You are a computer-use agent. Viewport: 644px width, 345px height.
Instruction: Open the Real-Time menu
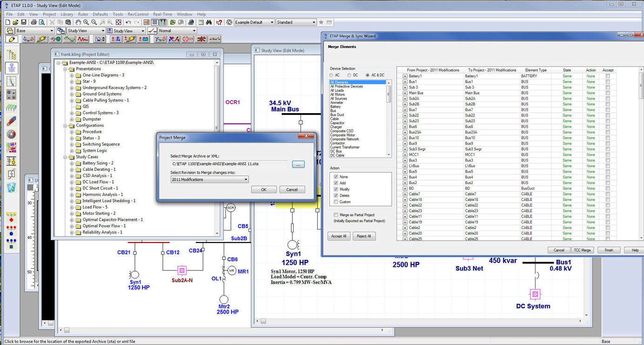[x=162, y=14]
